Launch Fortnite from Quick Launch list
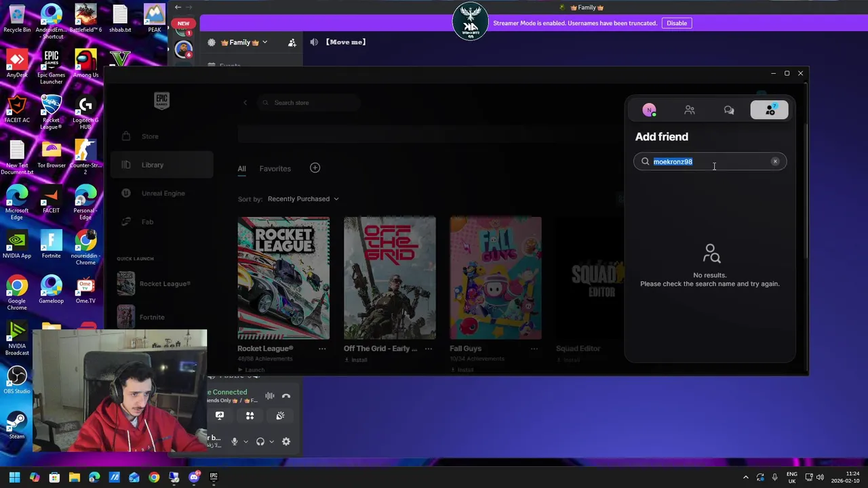868x488 pixels. click(x=161, y=317)
